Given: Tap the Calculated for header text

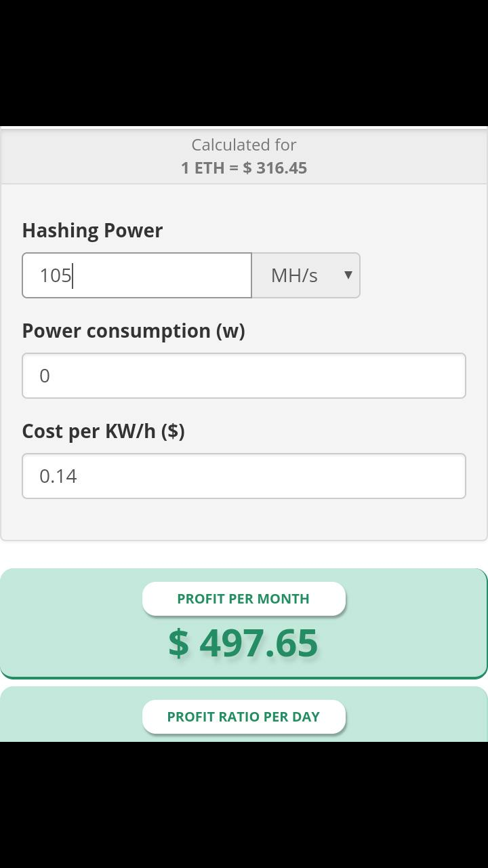Looking at the screenshot, I should pyautogui.click(x=244, y=145).
